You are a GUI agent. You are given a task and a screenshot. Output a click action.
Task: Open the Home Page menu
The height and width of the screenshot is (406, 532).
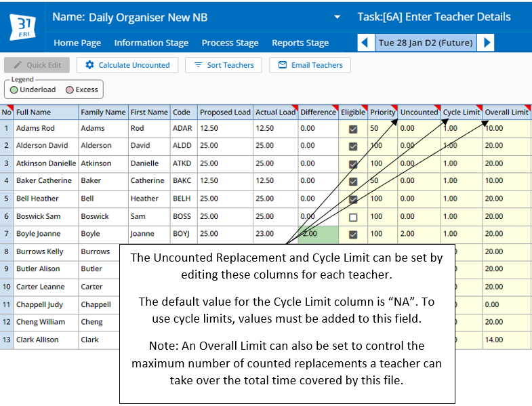[x=77, y=43]
